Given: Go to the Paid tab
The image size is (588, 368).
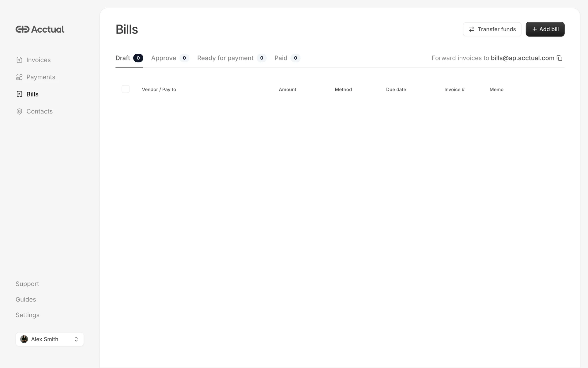Looking at the screenshot, I should point(281,58).
